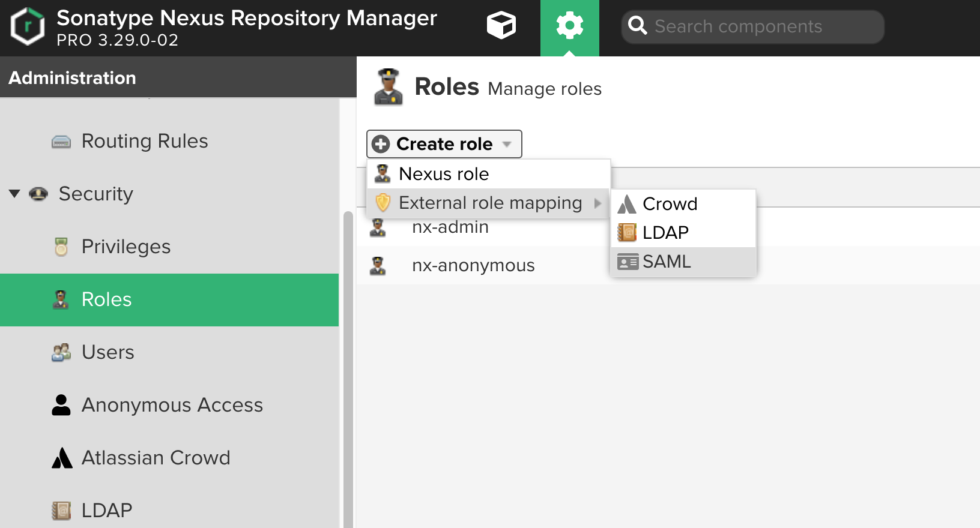Choose Nexus role from the menu
The height and width of the screenshot is (528, 980).
tap(444, 174)
